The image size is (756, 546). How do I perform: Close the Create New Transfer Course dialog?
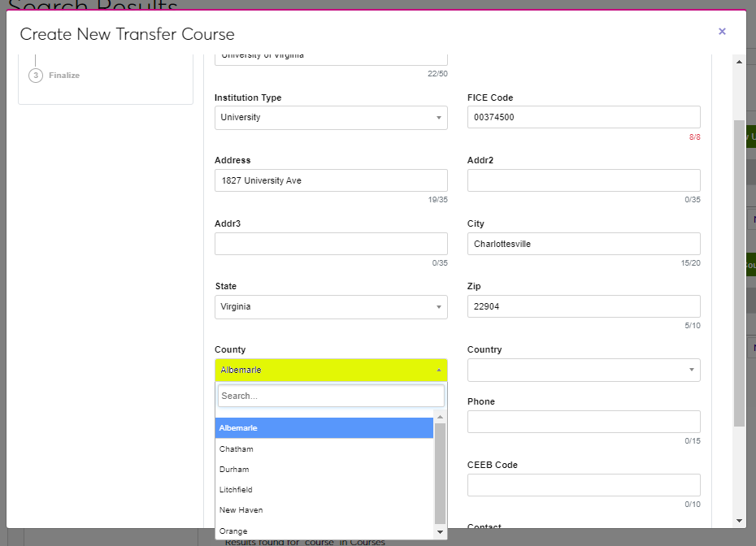[722, 32]
